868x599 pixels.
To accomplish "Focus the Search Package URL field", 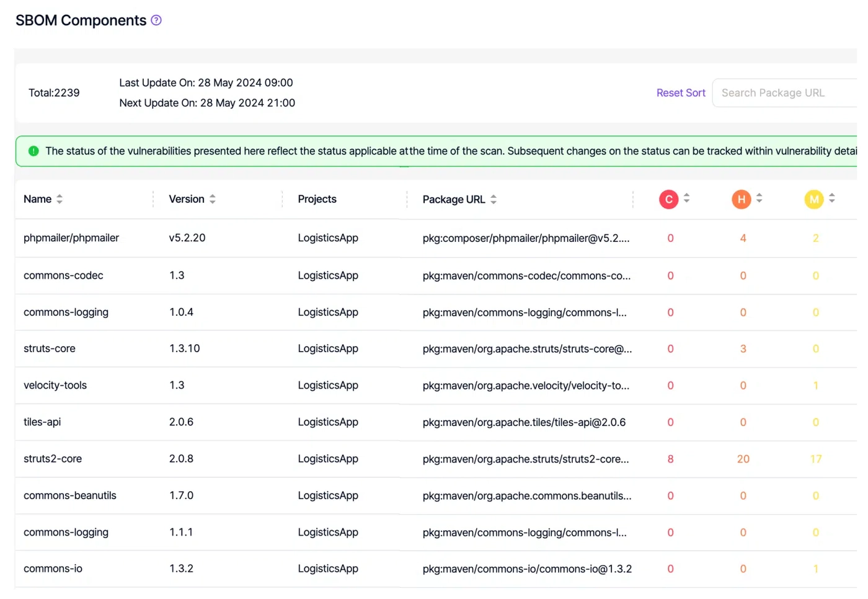I will (786, 93).
